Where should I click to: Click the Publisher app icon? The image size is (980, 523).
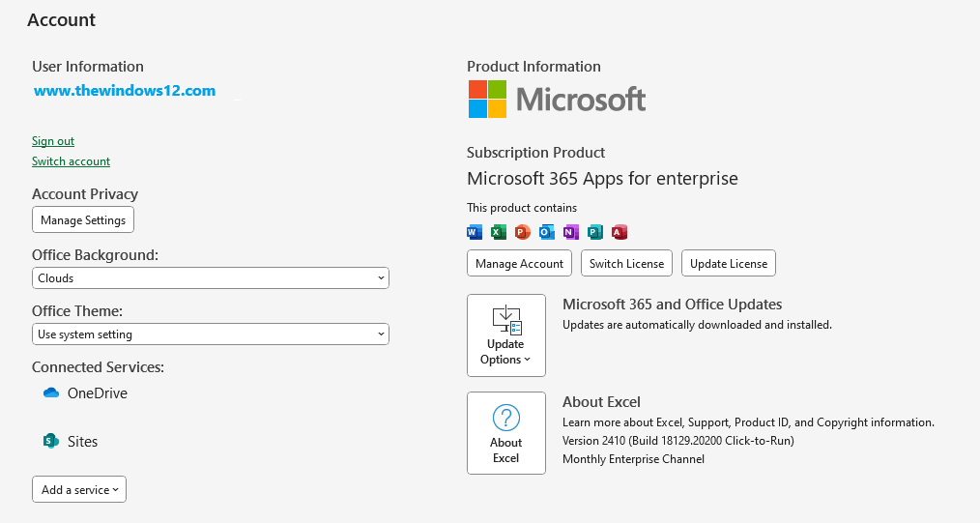point(595,232)
